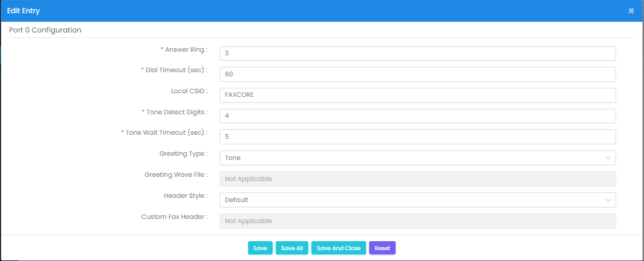Click the Local CSID field containing FAXCORE
The image size is (644, 261).
[x=417, y=95]
